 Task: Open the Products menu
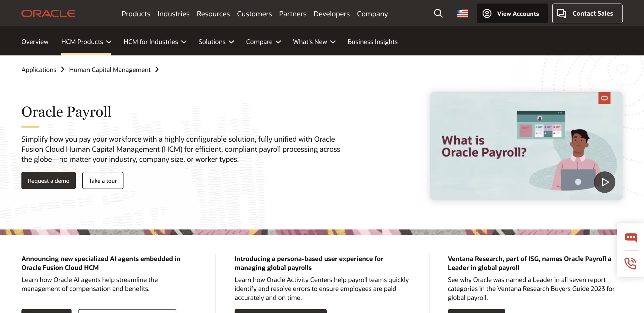[136, 14]
